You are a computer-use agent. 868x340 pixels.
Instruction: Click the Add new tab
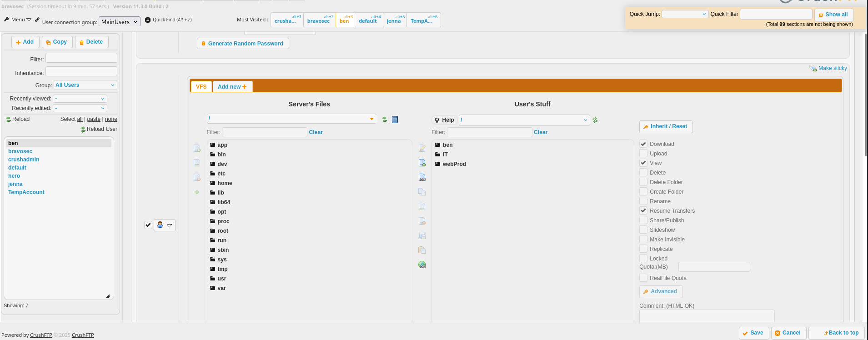click(232, 87)
